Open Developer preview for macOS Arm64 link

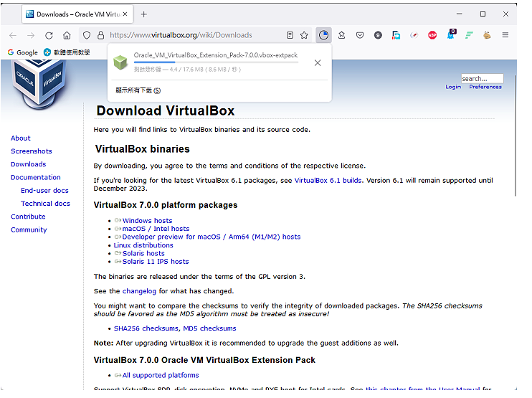point(212,237)
